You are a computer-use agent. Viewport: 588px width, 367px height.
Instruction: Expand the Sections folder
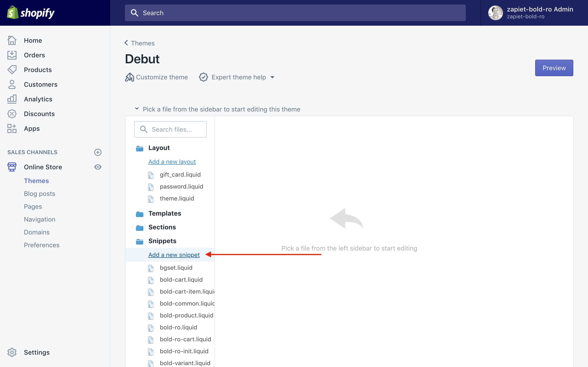point(162,227)
